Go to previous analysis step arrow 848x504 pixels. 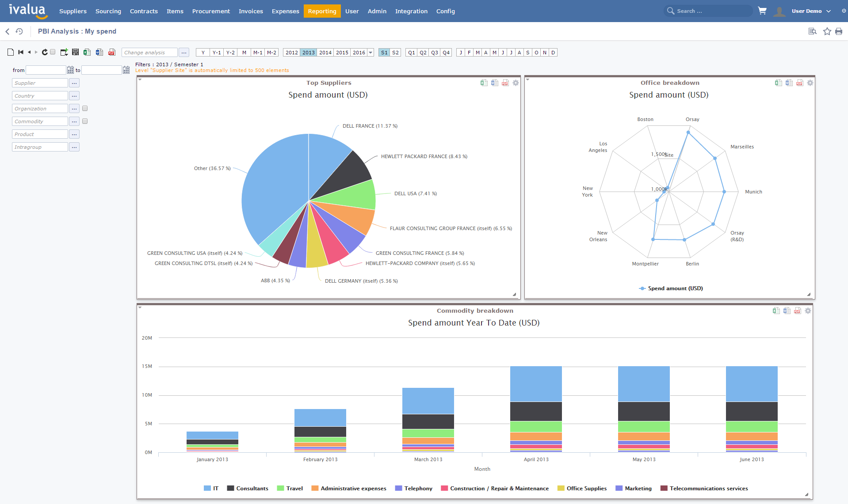tap(29, 52)
